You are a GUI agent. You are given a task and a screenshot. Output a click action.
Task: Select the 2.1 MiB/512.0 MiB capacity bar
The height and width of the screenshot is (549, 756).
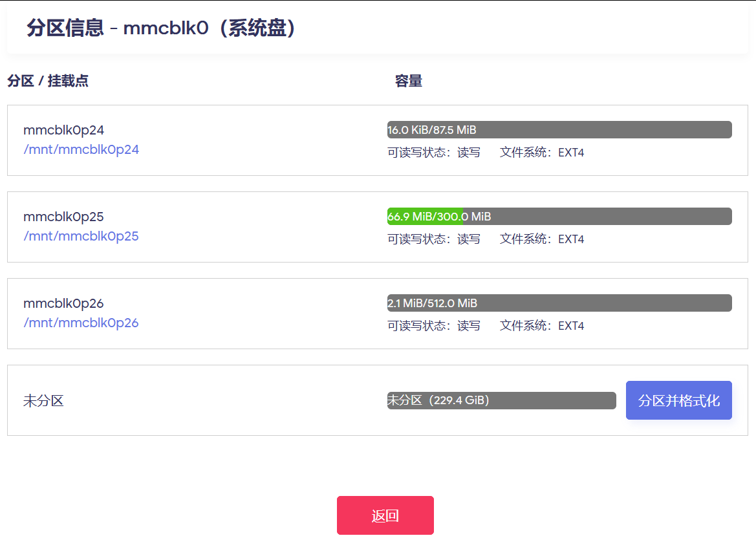click(x=559, y=303)
